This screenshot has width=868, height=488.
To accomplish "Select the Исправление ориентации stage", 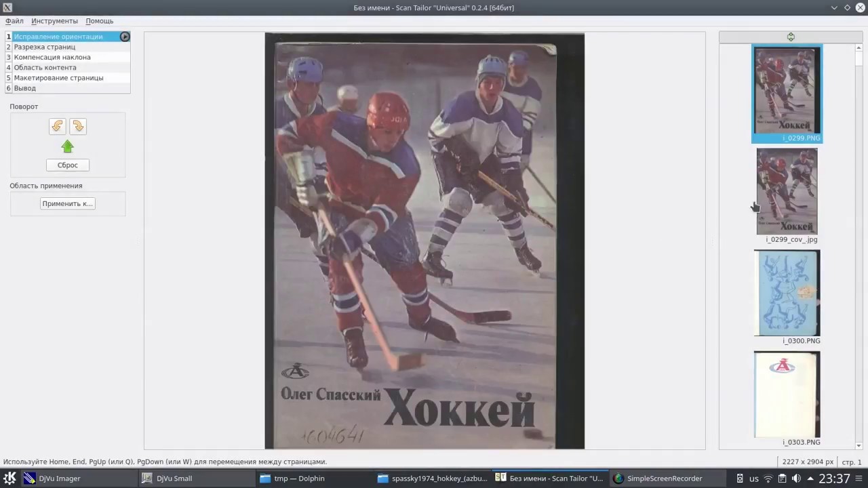I will [67, 37].
